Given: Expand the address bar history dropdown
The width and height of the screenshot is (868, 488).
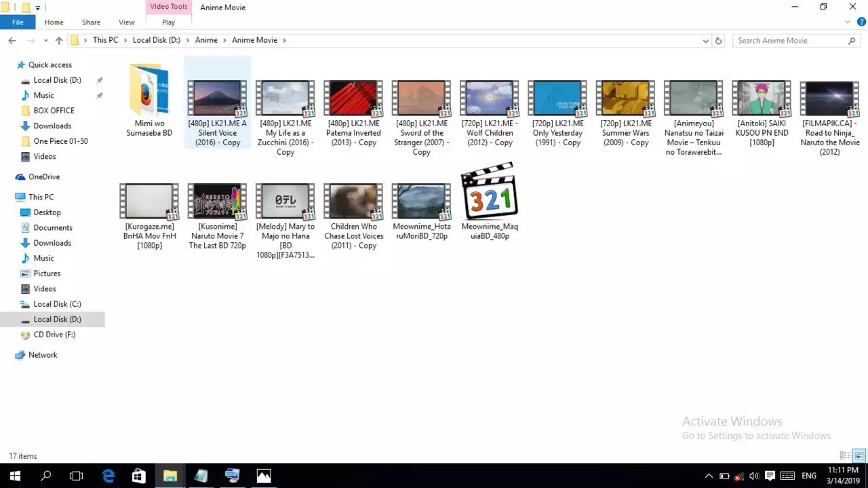Looking at the screenshot, I should (x=706, y=41).
